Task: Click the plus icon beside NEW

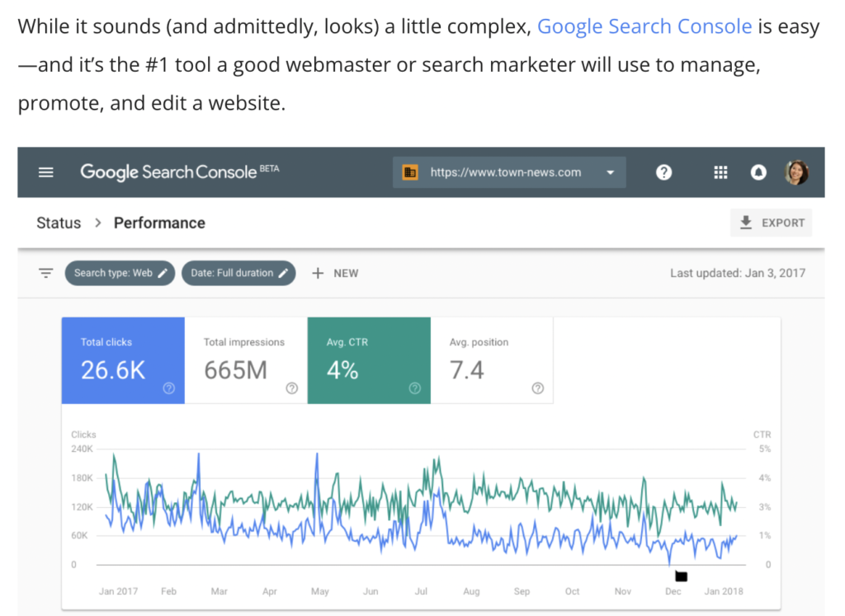Action: point(318,273)
